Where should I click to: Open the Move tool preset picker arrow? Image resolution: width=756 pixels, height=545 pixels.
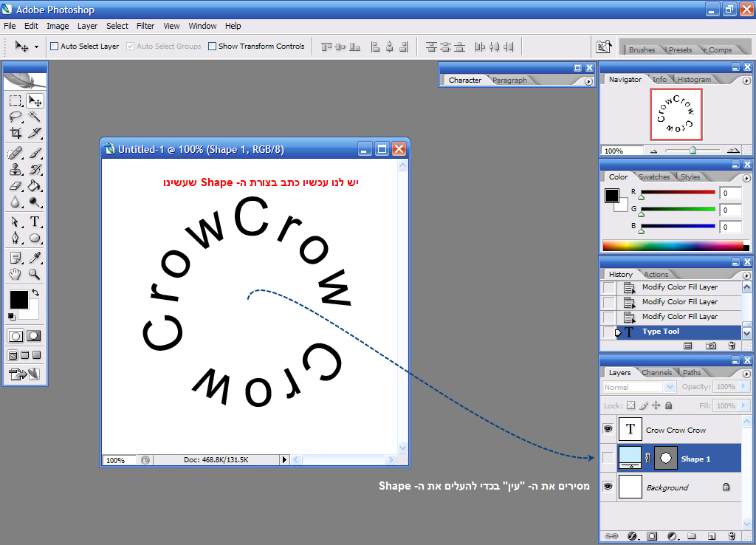click(x=36, y=47)
